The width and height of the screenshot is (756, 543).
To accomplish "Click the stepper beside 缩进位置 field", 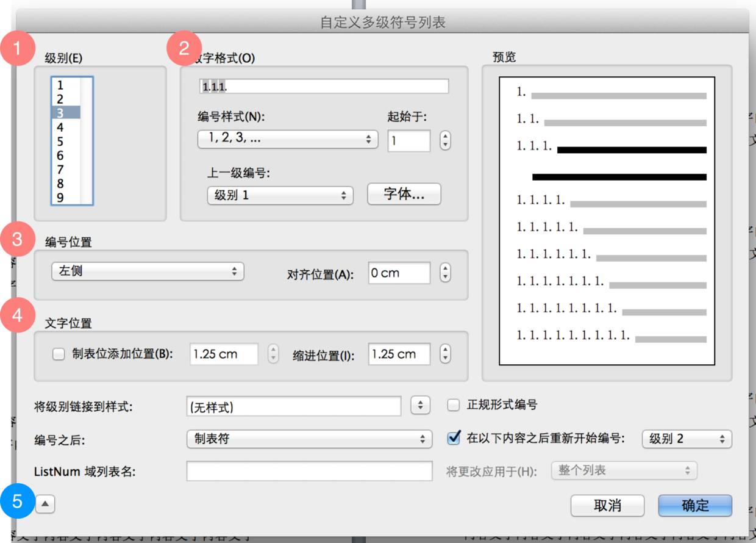I will click(445, 354).
